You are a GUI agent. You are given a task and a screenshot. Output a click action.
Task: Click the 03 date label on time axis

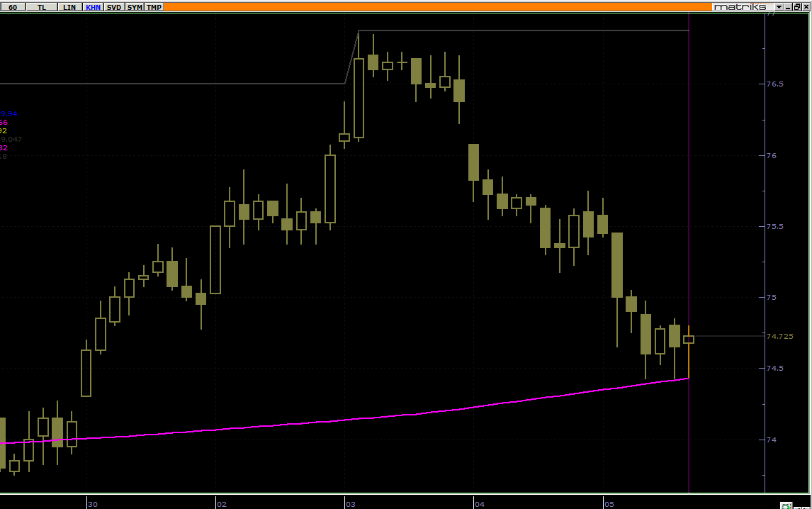[x=351, y=504]
